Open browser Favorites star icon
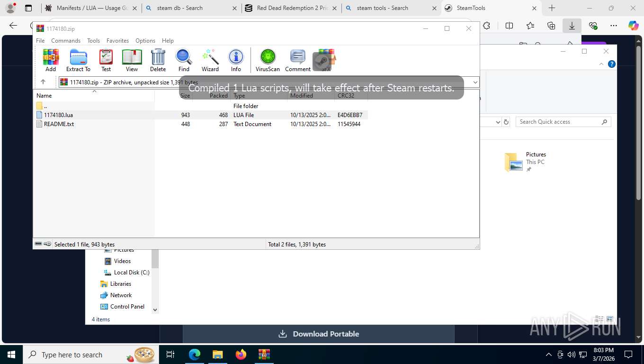The image size is (644, 364). coord(530,26)
